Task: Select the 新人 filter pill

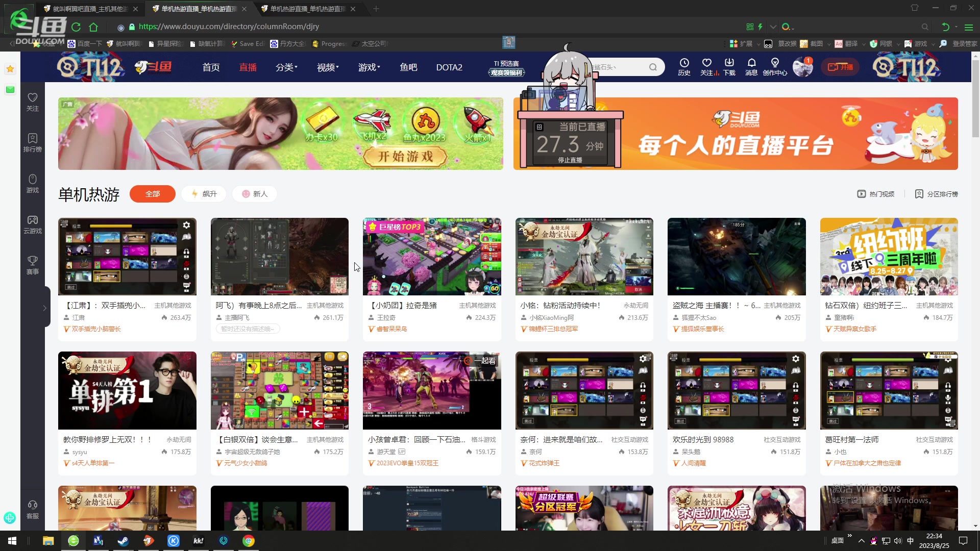Action: (255, 194)
